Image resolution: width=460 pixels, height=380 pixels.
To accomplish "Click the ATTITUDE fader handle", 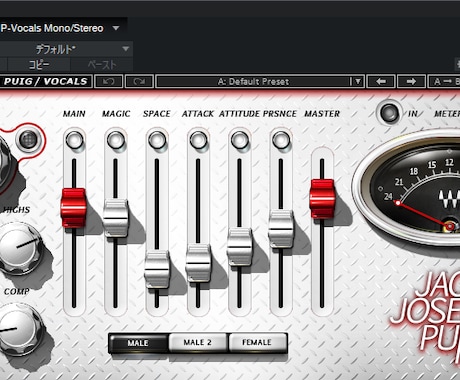I will [x=239, y=247].
